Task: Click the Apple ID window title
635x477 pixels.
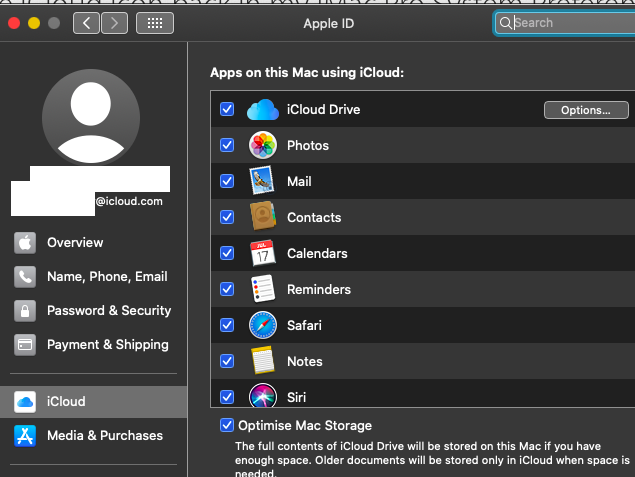Action: click(x=329, y=23)
